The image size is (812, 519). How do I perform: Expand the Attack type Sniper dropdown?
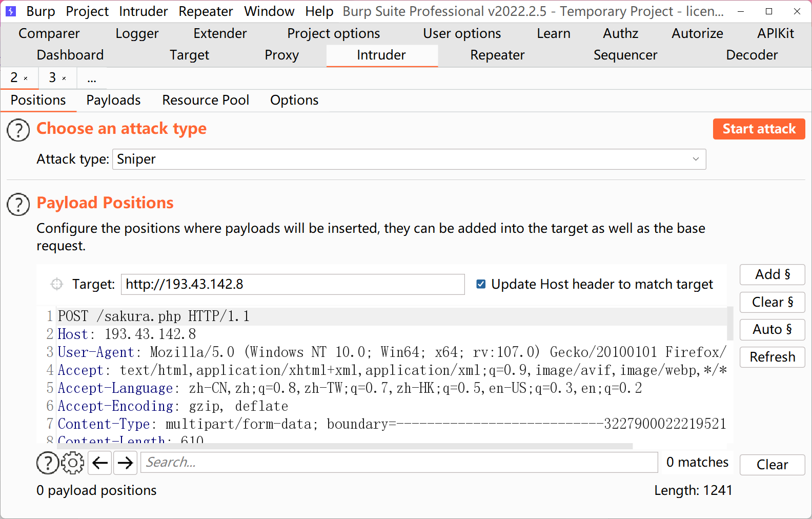click(x=695, y=159)
